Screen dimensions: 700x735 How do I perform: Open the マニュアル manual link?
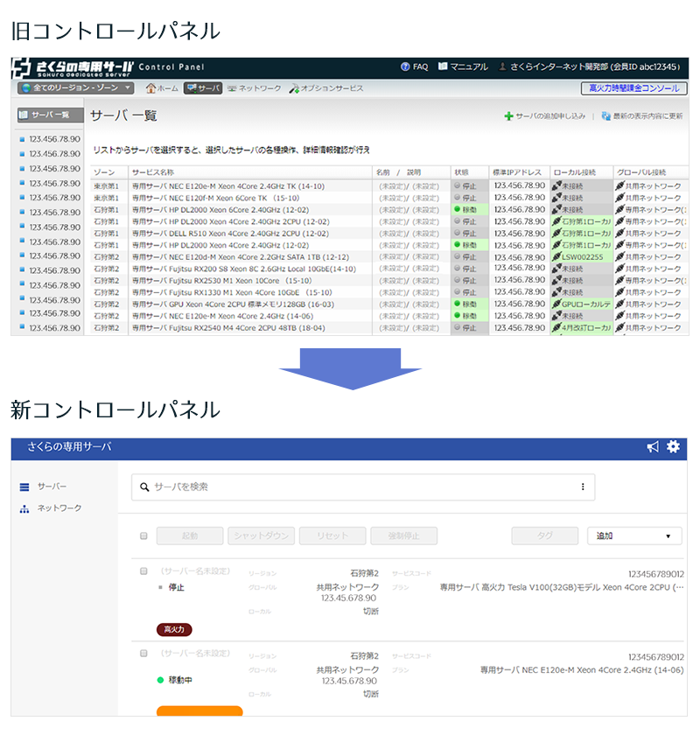point(463,67)
